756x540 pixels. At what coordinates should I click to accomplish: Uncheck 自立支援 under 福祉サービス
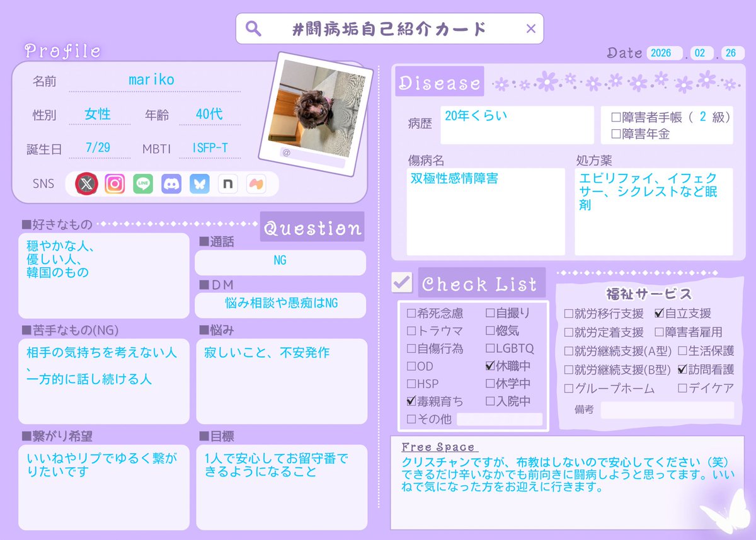point(659,313)
